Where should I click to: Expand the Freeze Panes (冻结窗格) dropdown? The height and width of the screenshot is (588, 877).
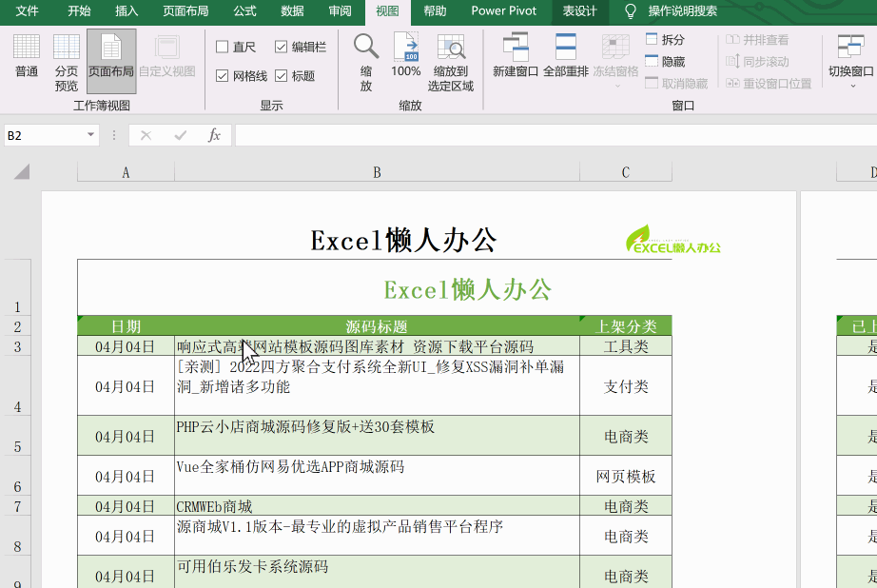tap(617, 87)
